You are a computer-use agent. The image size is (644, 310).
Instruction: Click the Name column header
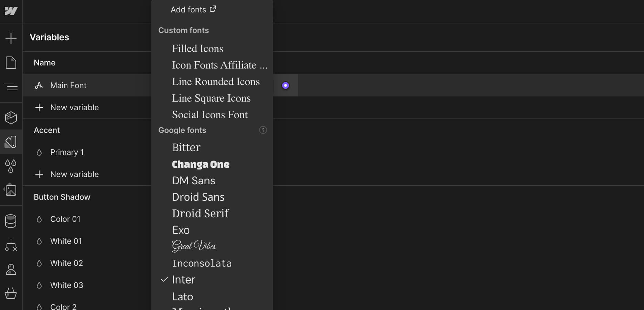point(44,63)
